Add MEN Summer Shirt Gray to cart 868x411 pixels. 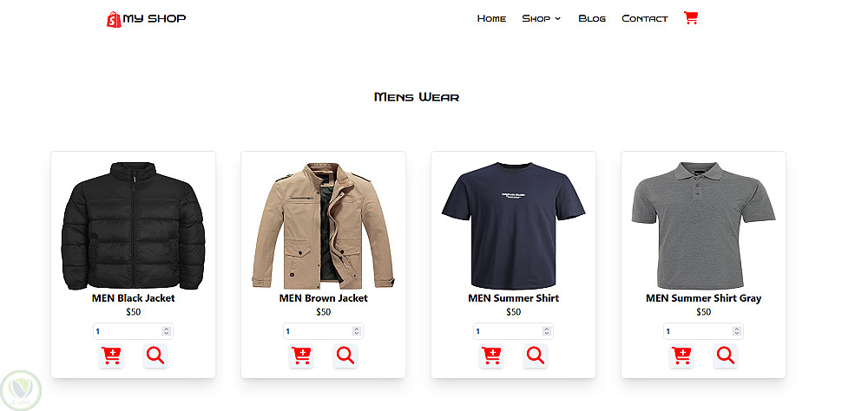coord(681,356)
